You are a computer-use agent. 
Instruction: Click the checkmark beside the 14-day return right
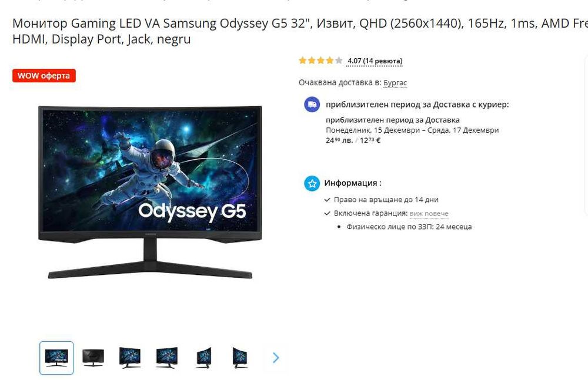click(328, 200)
